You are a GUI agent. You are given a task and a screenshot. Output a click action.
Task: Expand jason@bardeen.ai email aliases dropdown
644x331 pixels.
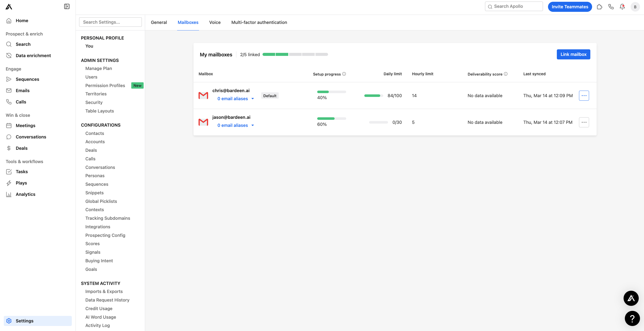point(236,125)
